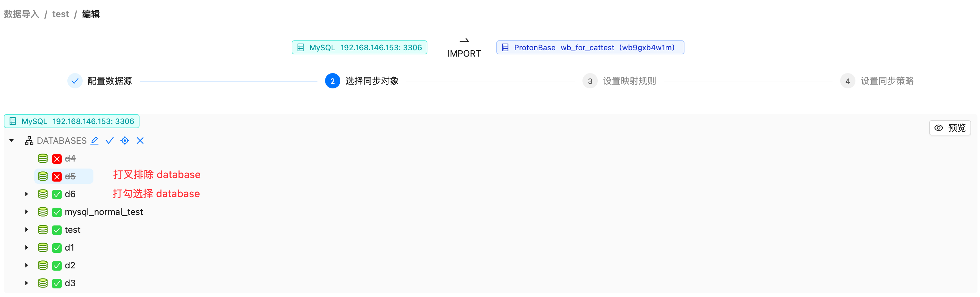The image size is (980, 297).
Task: Uncheck the green checkbox for d2
Action: pyautogui.click(x=57, y=266)
